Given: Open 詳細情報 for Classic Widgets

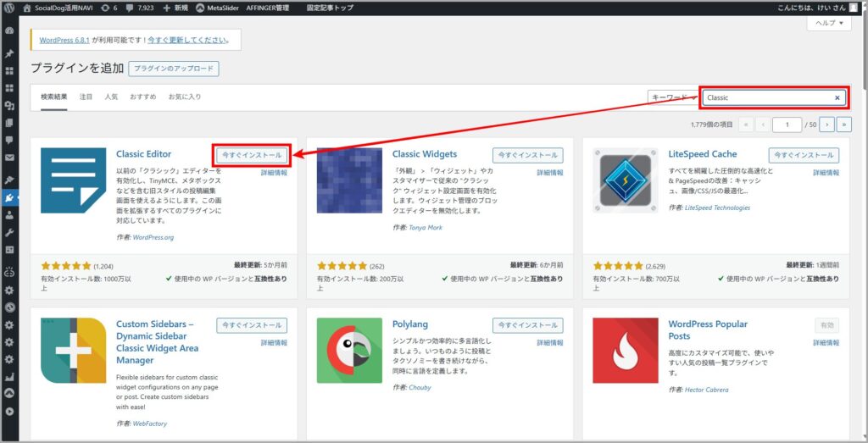Looking at the screenshot, I should (550, 173).
